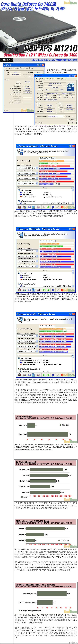Open Intel 945P reference chipset dropdown in Memory Bandwidth
The width and height of the screenshot is (78, 644).
28,341
